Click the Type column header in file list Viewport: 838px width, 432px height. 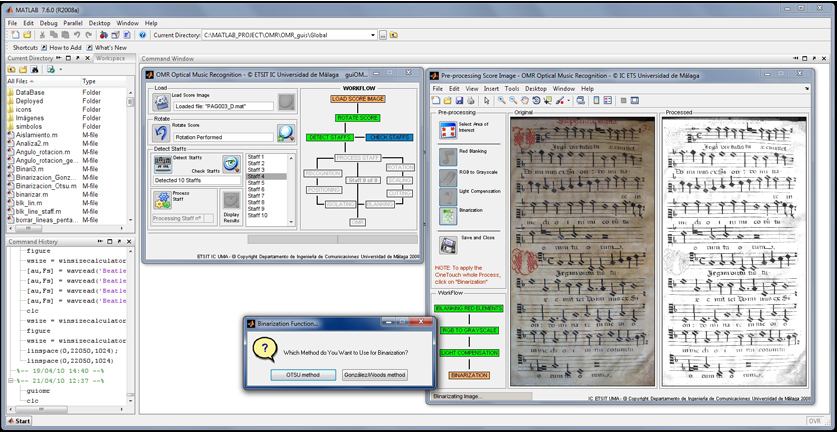(104, 81)
